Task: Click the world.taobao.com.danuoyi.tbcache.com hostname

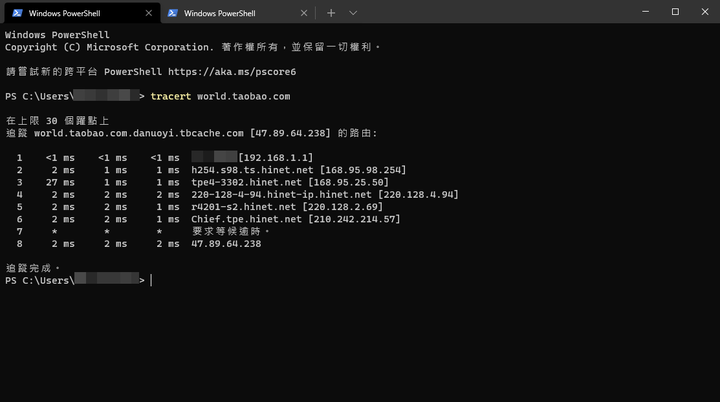Action: pyautogui.click(x=138, y=133)
